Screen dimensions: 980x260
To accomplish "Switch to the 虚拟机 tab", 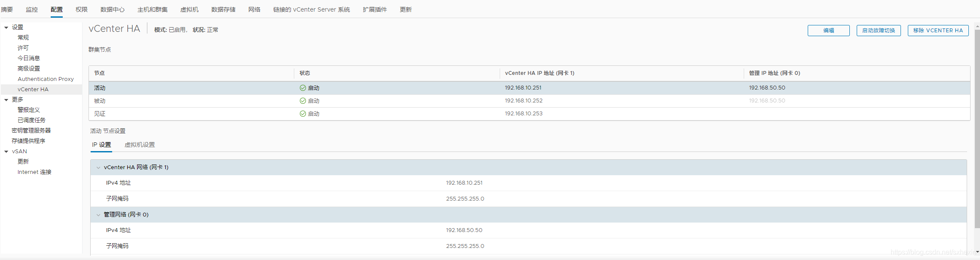I will click(x=189, y=9).
